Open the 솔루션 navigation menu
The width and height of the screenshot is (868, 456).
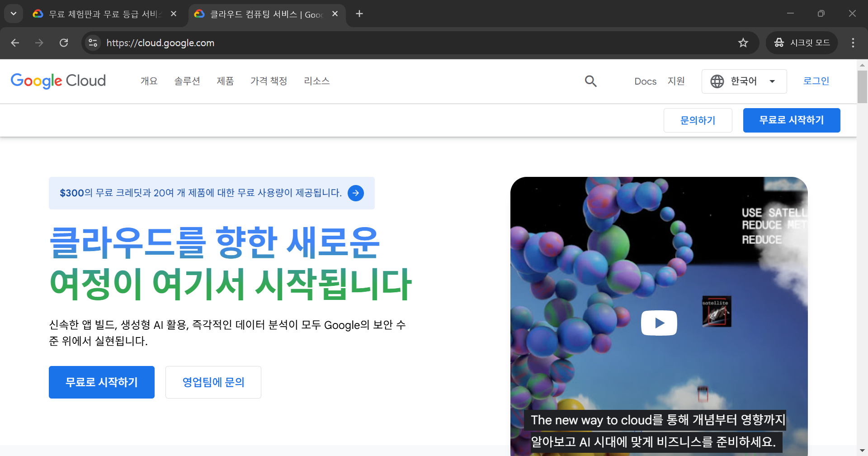(x=187, y=81)
